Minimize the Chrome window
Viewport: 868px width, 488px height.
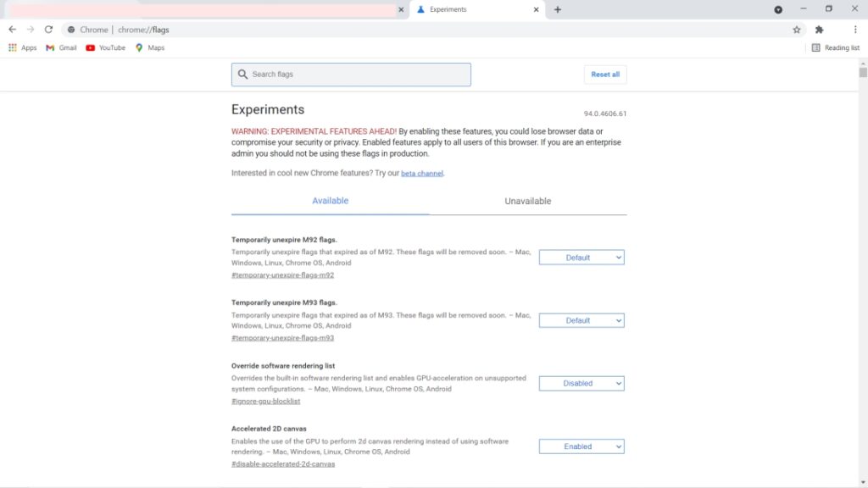pyautogui.click(x=804, y=8)
